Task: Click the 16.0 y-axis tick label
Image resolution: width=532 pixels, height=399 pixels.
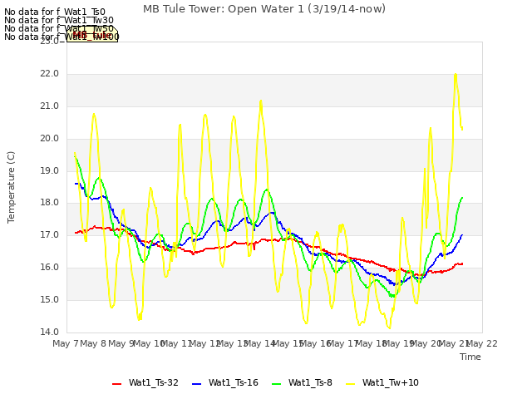Action: point(50,268)
